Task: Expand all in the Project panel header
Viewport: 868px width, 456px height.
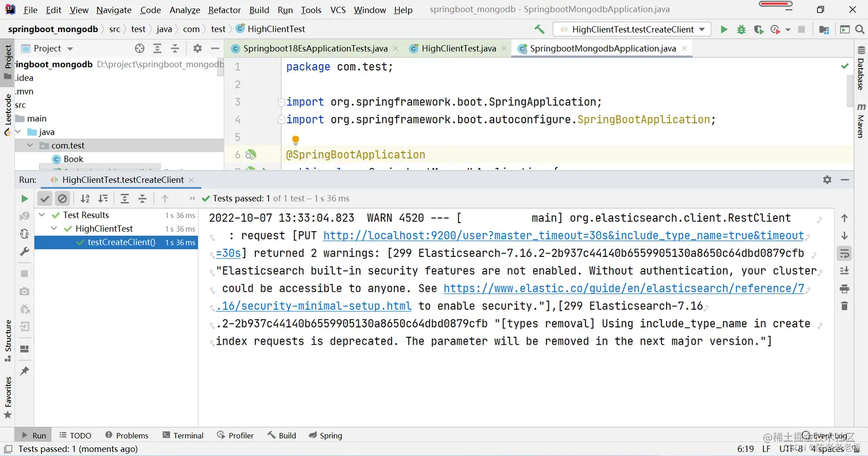Action: click(157, 49)
